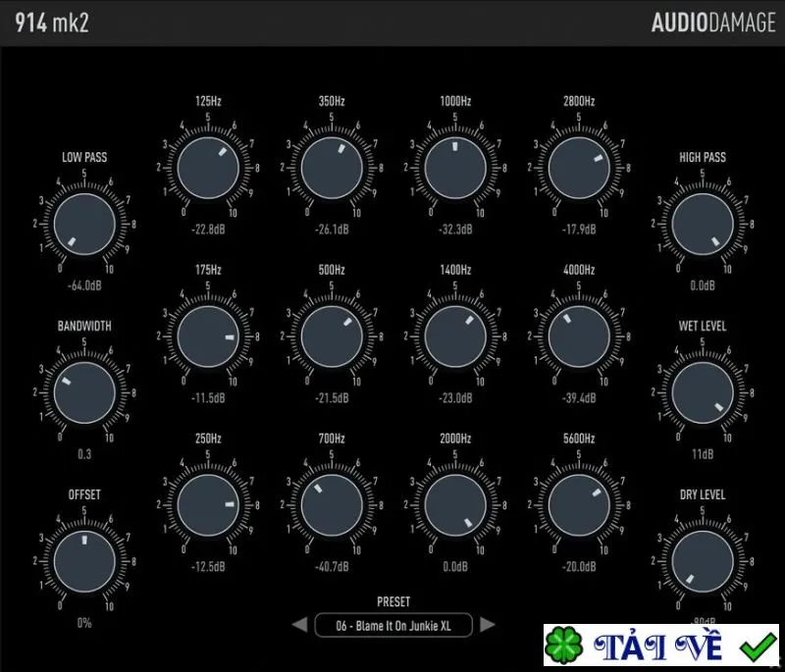Click the WET LEVEL knob

pyautogui.click(x=703, y=392)
